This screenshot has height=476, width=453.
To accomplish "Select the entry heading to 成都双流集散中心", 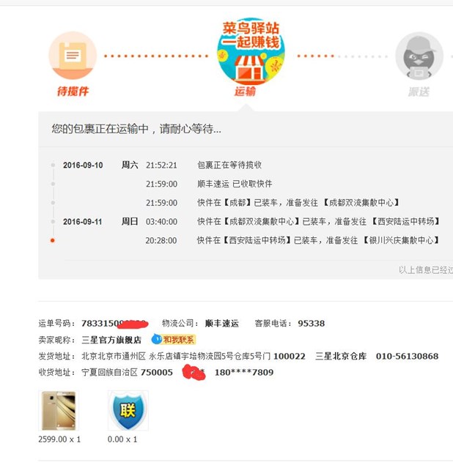I will pos(272,202).
